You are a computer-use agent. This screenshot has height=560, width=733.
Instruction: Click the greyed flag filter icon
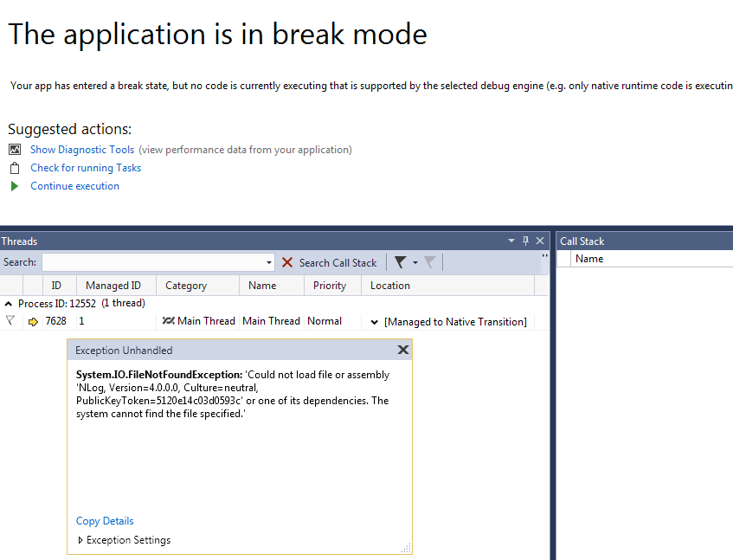point(429,262)
